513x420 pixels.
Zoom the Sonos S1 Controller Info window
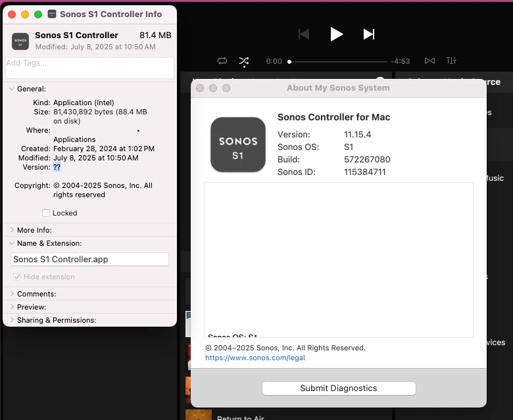click(x=38, y=14)
